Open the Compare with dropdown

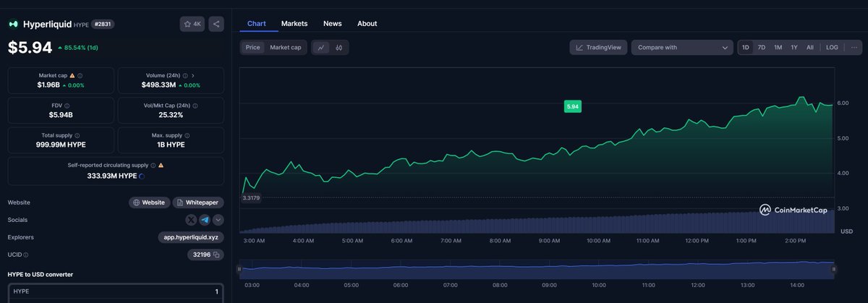(682, 48)
